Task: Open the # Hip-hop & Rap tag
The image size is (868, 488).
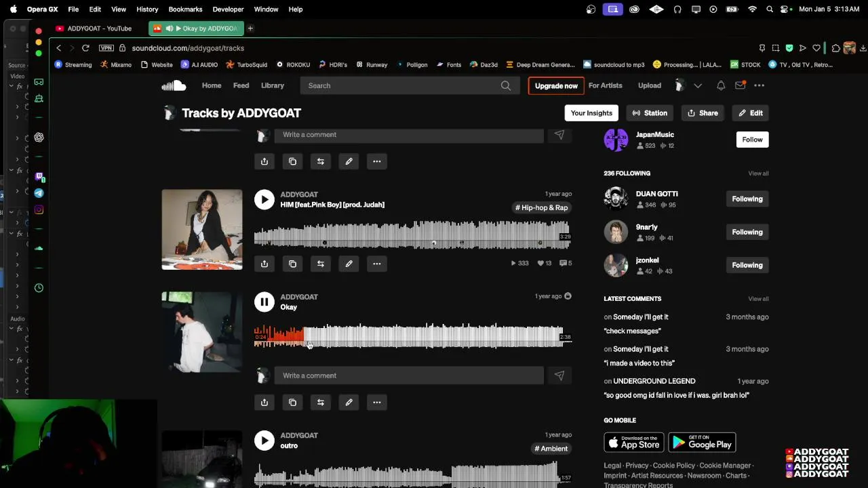Action: [541, 207]
